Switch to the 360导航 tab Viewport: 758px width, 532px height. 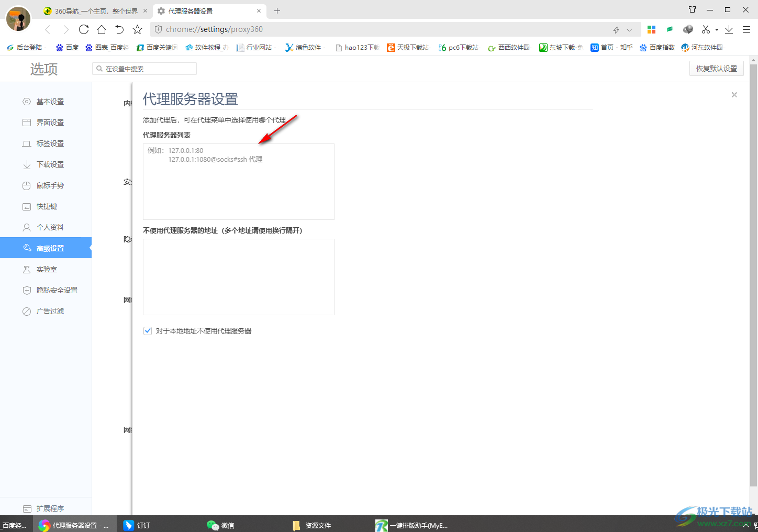click(x=96, y=11)
